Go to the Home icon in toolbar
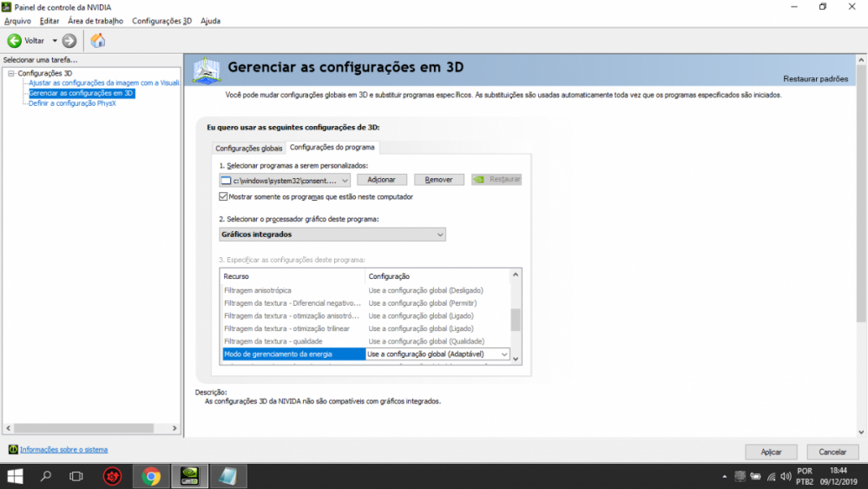Image resolution: width=868 pixels, height=489 pixels. (98, 41)
